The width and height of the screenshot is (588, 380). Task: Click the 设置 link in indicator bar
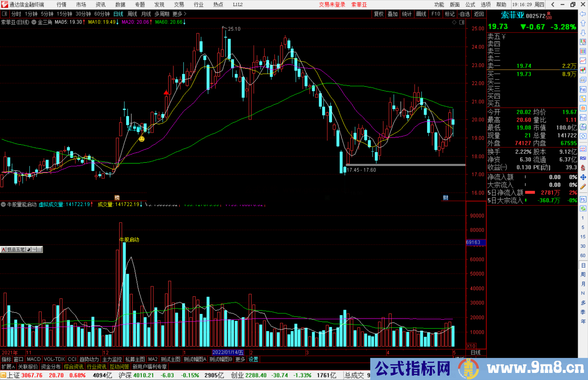pyautogui.click(x=253, y=359)
